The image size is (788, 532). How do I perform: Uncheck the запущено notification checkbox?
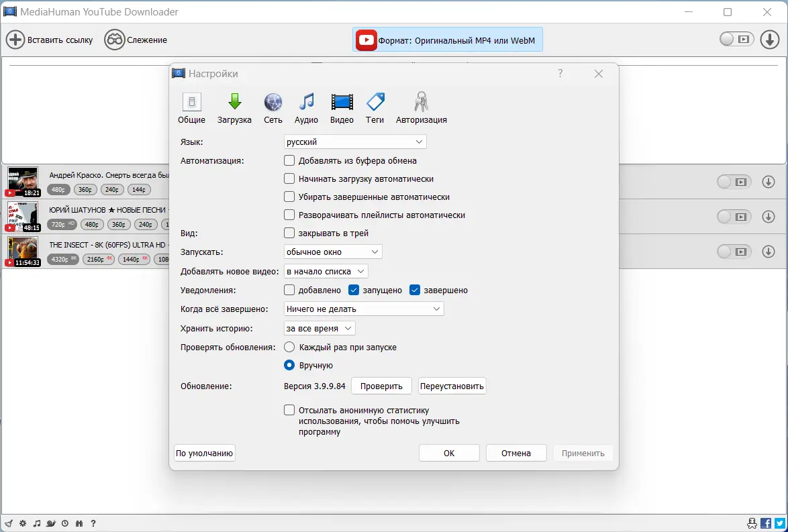tap(354, 290)
